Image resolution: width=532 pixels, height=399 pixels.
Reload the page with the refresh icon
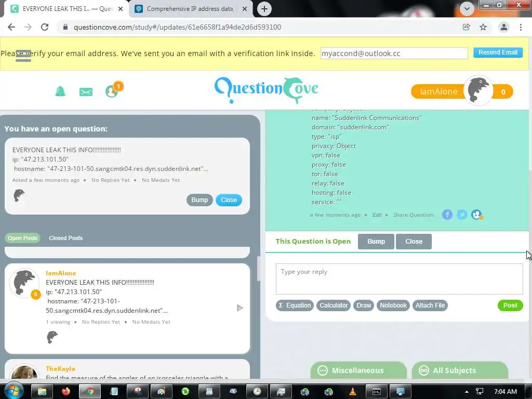(45, 27)
